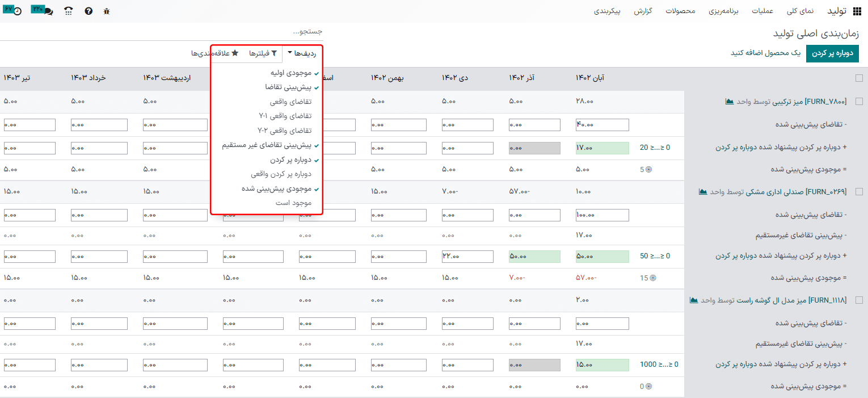Open the help question mark icon

pos(89,11)
